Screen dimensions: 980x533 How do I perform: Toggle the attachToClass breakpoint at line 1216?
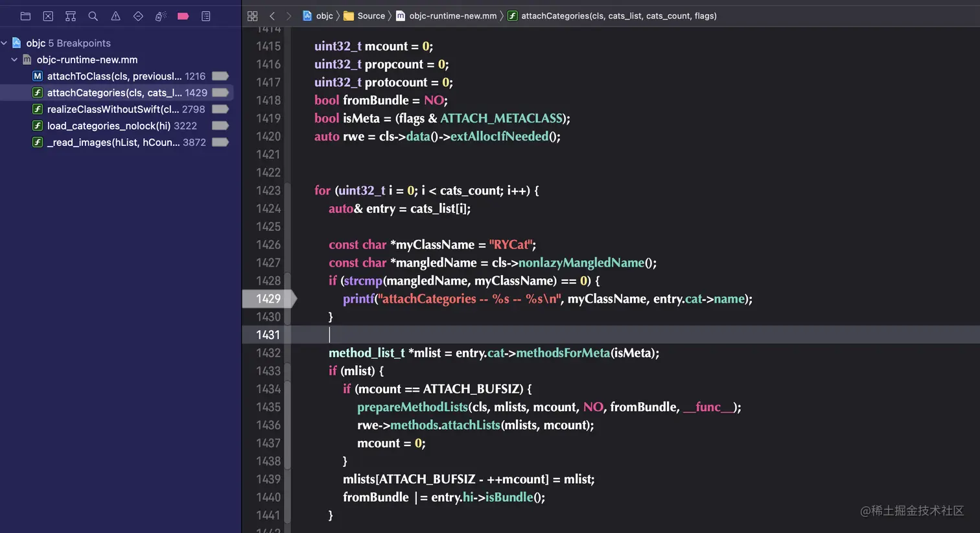point(220,76)
